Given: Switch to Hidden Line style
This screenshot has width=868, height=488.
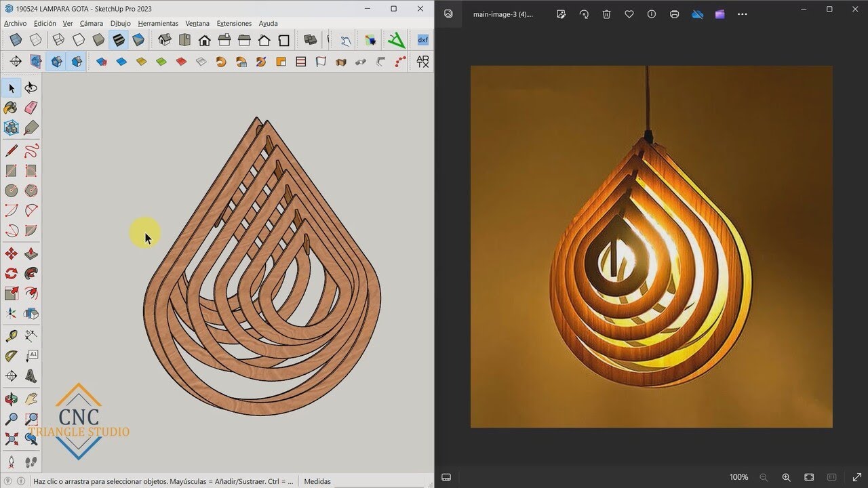Looking at the screenshot, I should pos(79,40).
